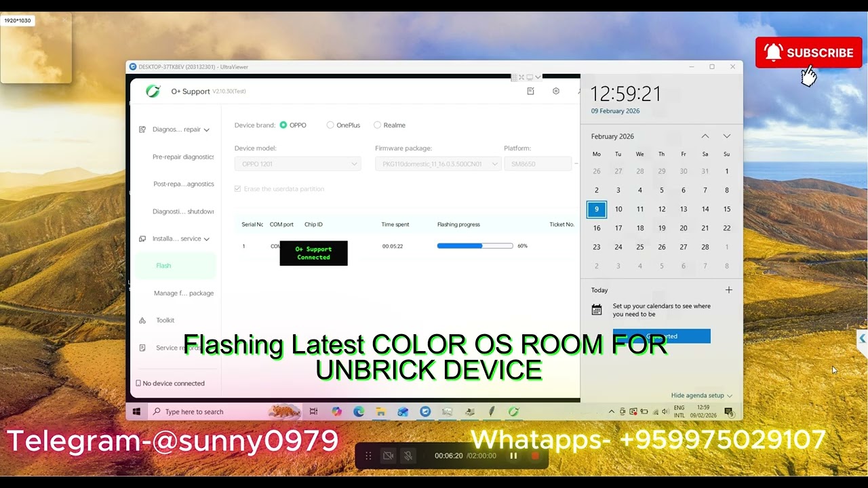Viewport: 868px width, 488px height.
Task: Open O+ Support settings gear icon
Action: coord(556,91)
